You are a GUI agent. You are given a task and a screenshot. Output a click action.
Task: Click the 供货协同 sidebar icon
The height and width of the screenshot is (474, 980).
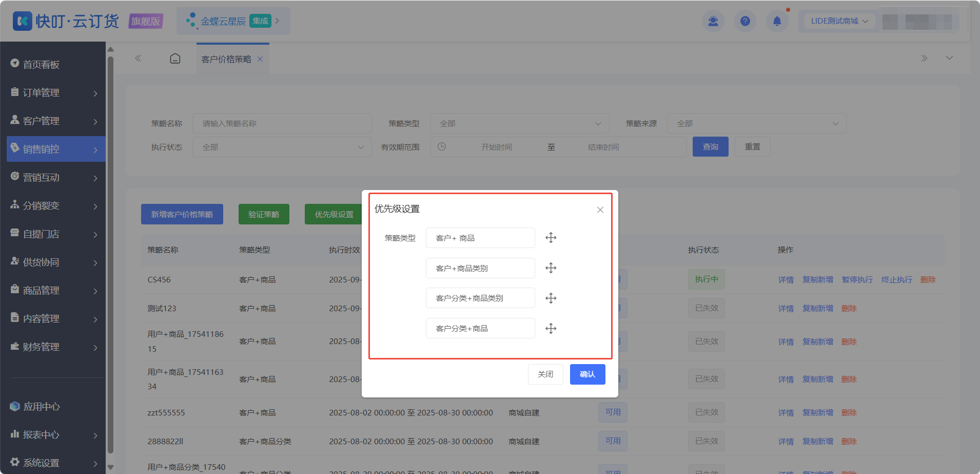tap(15, 261)
